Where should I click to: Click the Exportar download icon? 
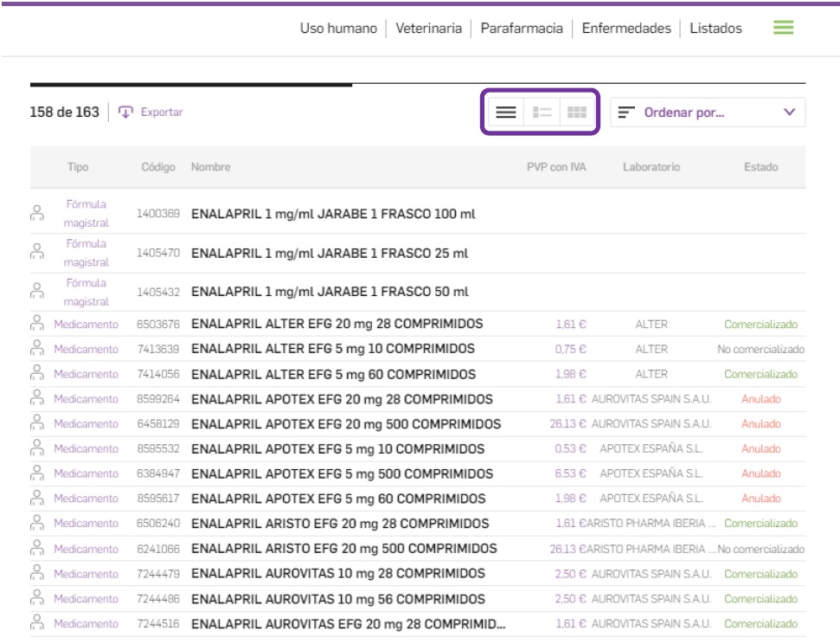(x=126, y=112)
